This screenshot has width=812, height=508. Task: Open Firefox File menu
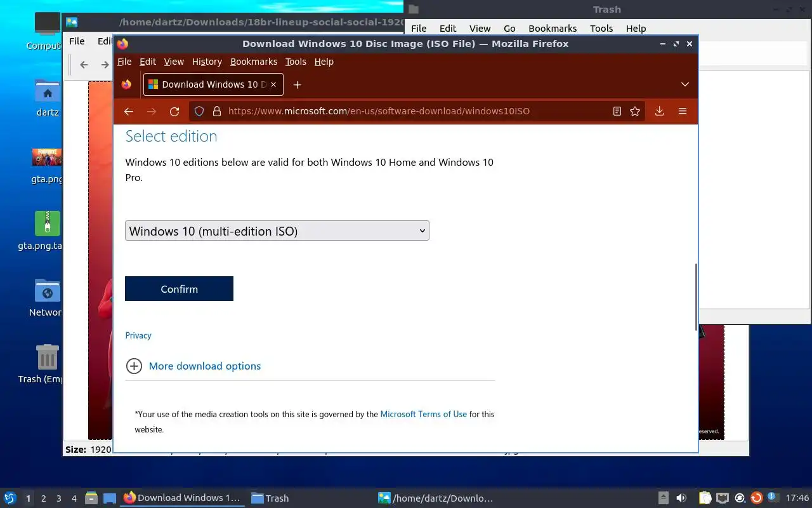124,62
